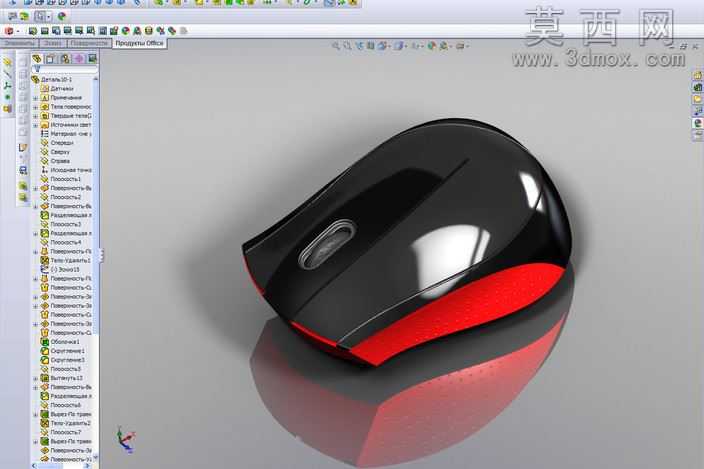Click Edit Appearance sphere in view toolbar
The image size is (704, 469).
pos(432,46)
